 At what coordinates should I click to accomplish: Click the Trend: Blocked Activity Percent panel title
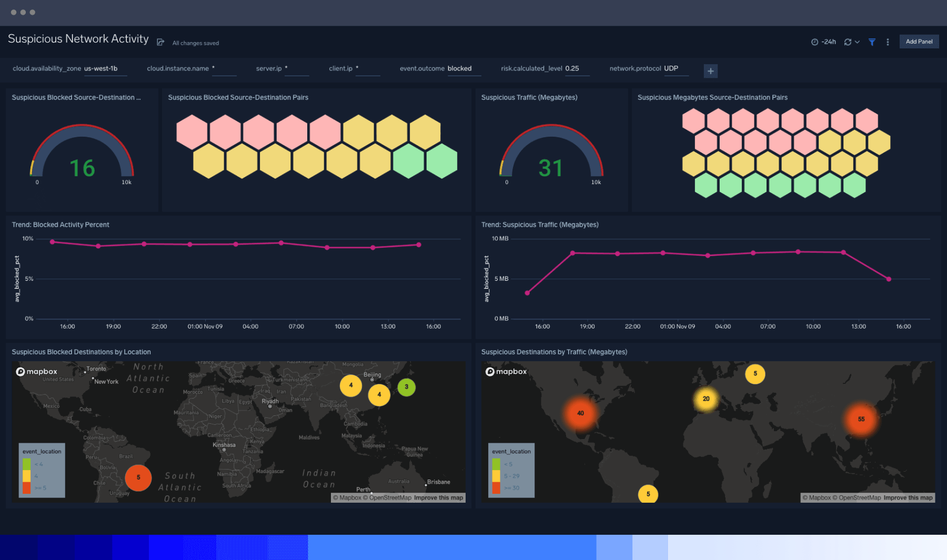coord(61,225)
